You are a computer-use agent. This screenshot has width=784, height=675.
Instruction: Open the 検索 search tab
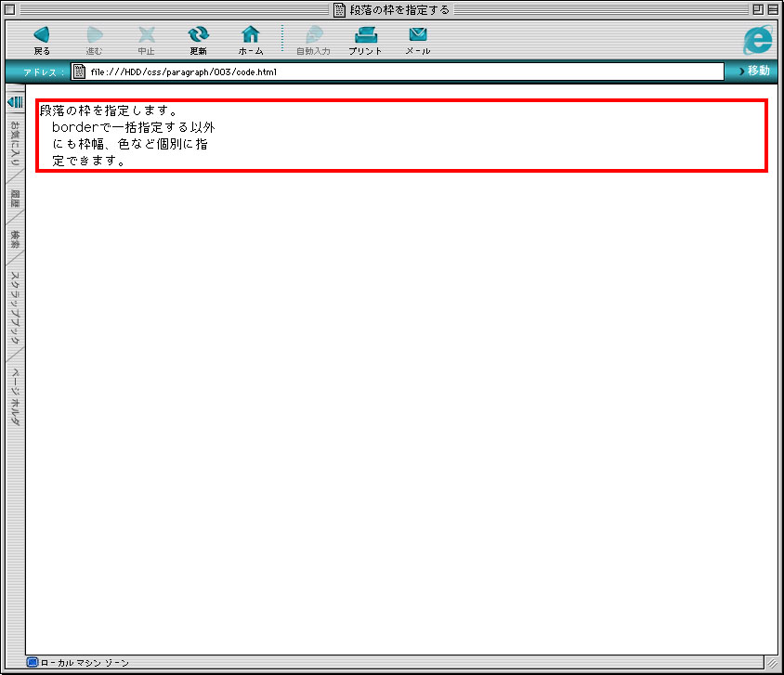(15, 240)
